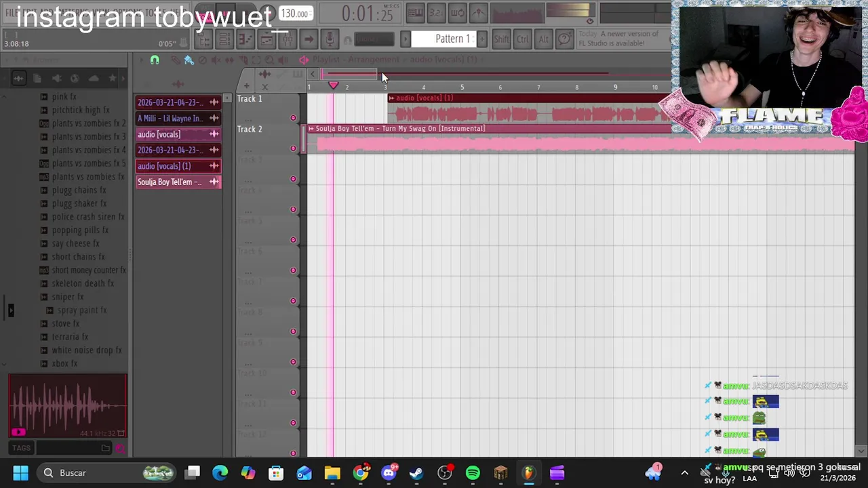Toggle the 3-2 countdown before recording
Image resolution: width=868 pixels, height=488 pixels.
(x=436, y=12)
